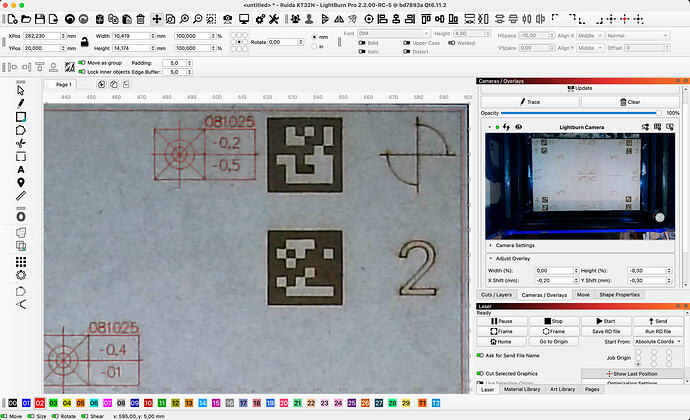
Task: Click the Go to Origin button
Action: pyautogui.click(x=554, y=342)
